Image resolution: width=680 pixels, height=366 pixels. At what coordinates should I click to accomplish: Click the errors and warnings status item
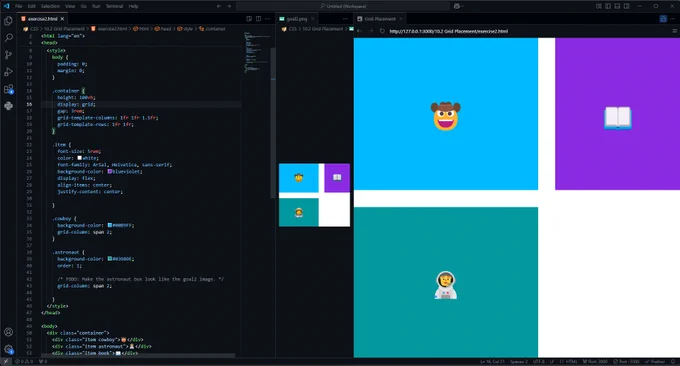pyautogui.click(x=24, y=361)
